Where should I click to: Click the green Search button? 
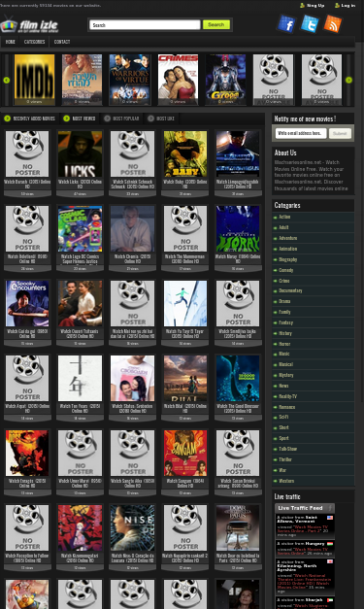(x=216, y=25)
